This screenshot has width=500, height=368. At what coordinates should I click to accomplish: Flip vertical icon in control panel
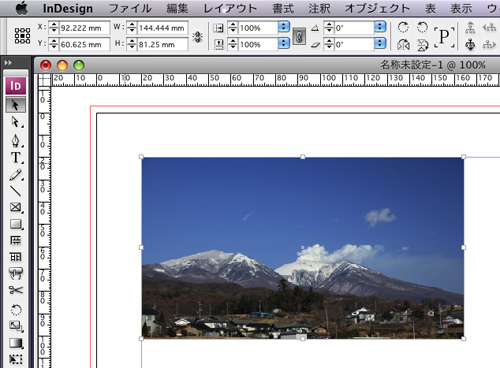pyautogui.click(x=422, y=45)
